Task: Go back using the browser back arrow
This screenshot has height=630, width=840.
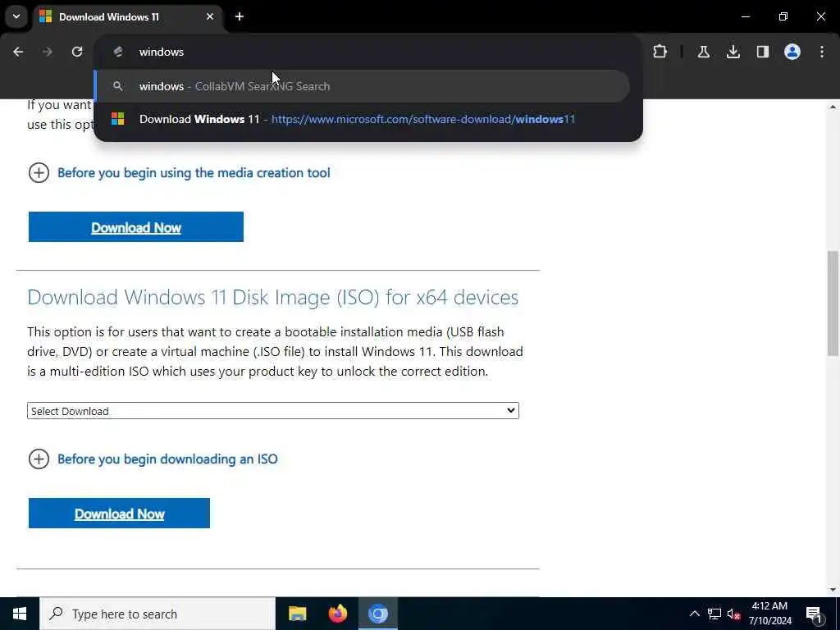Action: [18, 52]
